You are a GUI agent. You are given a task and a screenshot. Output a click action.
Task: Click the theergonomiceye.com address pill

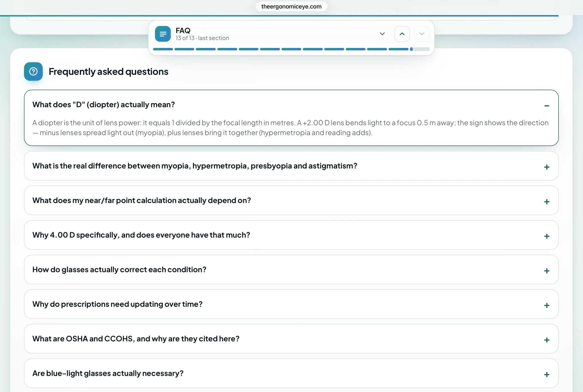291,6
